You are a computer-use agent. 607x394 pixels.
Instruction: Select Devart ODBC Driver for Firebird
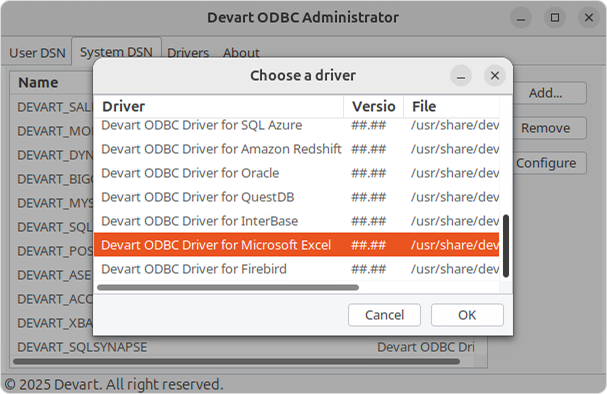tap(297, 269)
